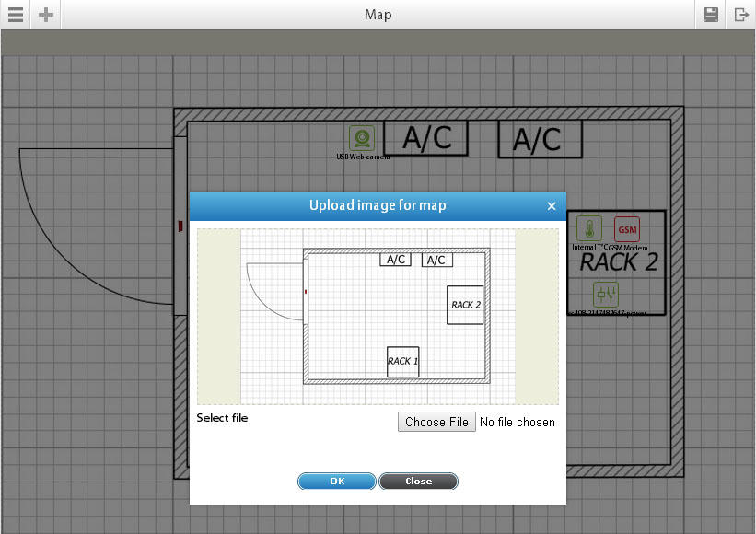The width and height of the screenshot is (756, 534).
Task: Click the Upload image for map title bar
Action: tap(378, 206)
